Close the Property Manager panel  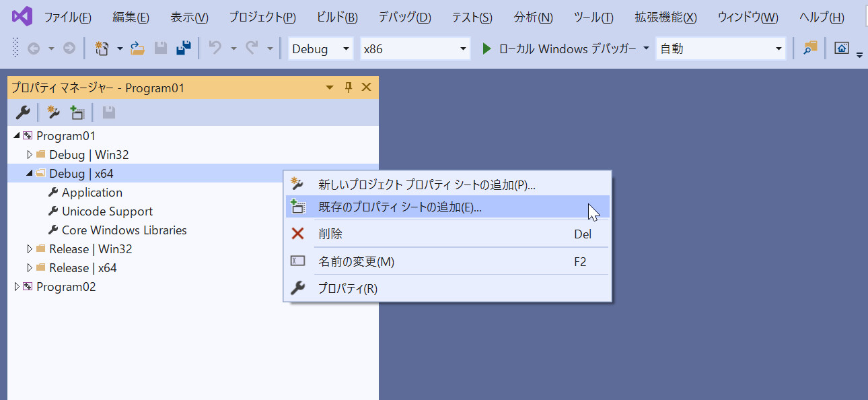[x=367, y=88]
